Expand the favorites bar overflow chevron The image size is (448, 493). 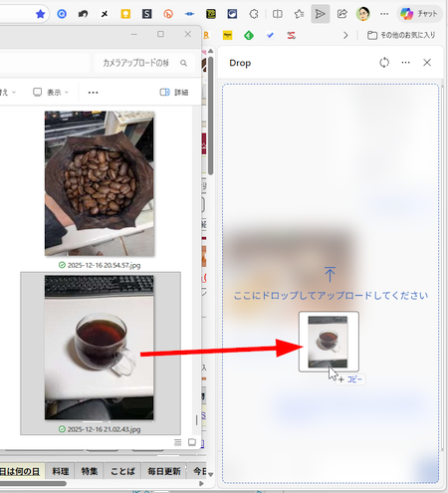point(345,35)
